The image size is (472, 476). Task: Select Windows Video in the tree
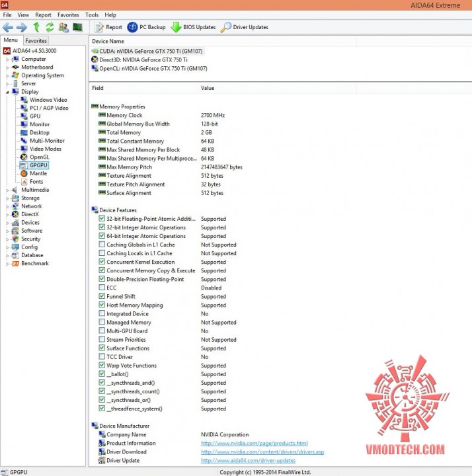tap(44, 100)
